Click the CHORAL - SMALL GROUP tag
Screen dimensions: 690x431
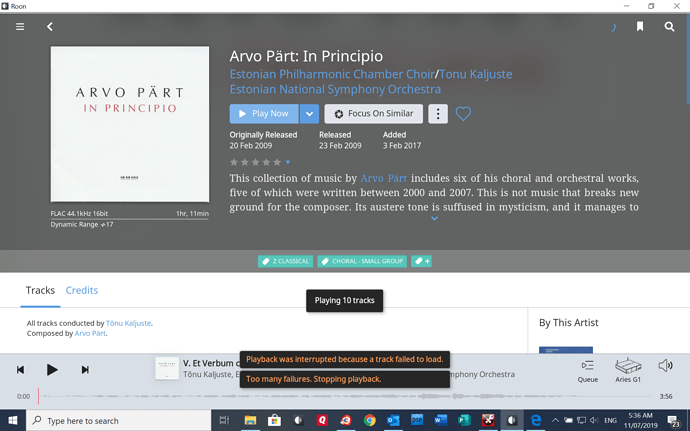click(362, 261)
